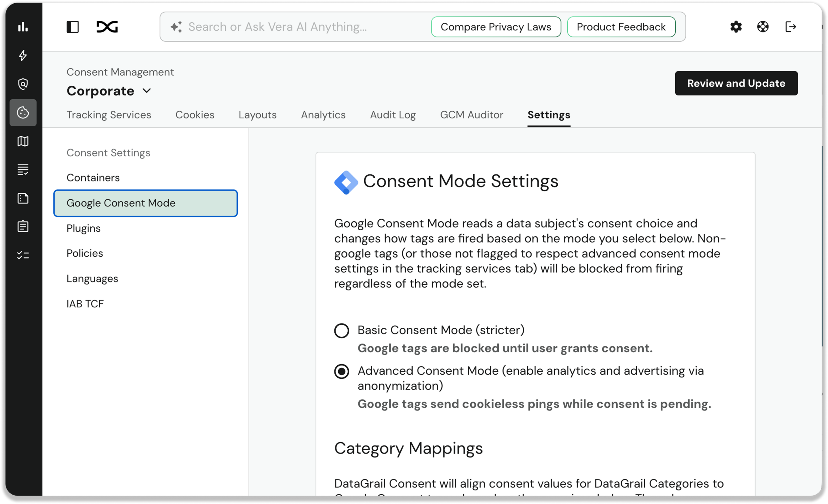
Task: Select Basic Consent Mode radio button
Action: 342,331
